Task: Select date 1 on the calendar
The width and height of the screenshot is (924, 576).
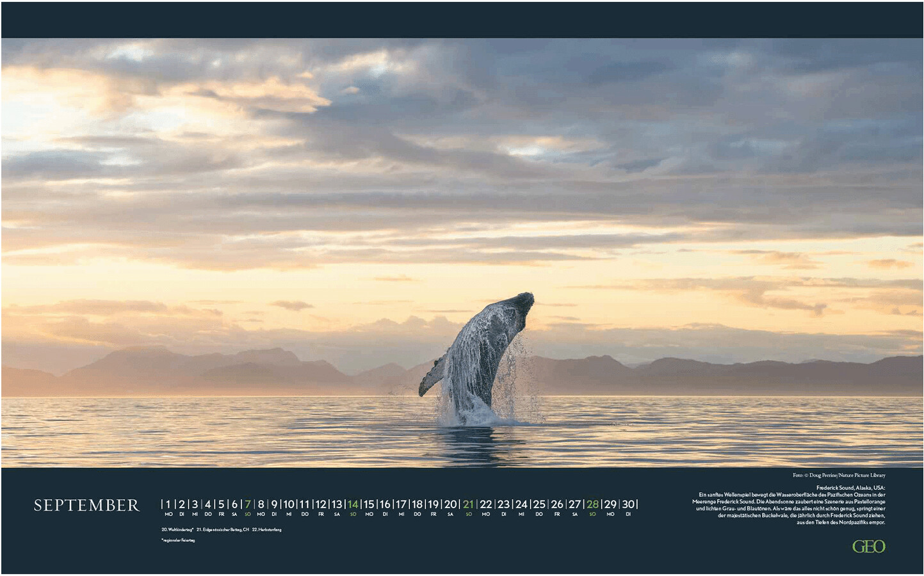Action: pyautogui.click(x=168, y=505)
